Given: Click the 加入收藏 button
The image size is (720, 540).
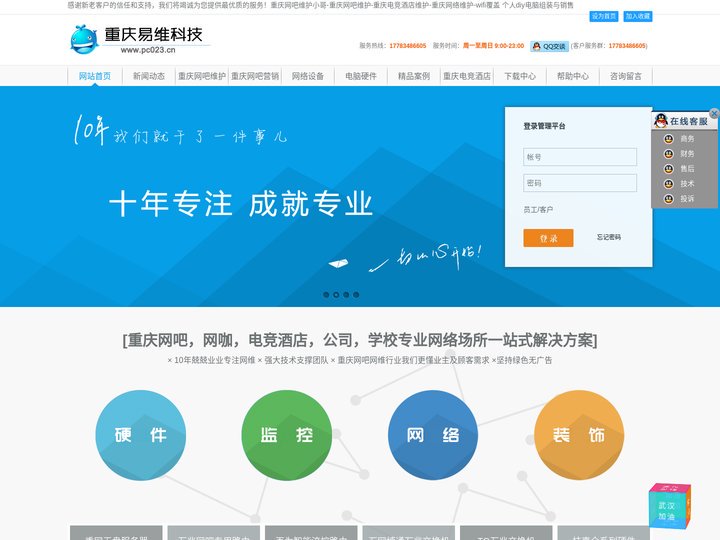Looking at the screenshot, I should tap(638, 17).
